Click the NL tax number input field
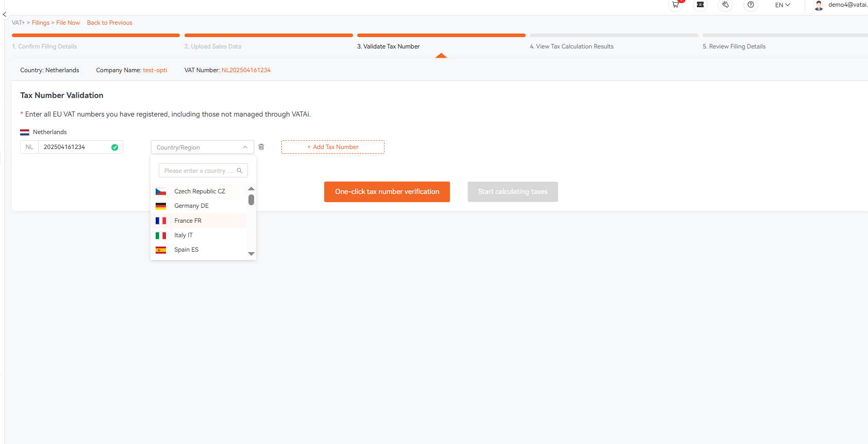The image size is (868, 444). [x=80, y=147]
